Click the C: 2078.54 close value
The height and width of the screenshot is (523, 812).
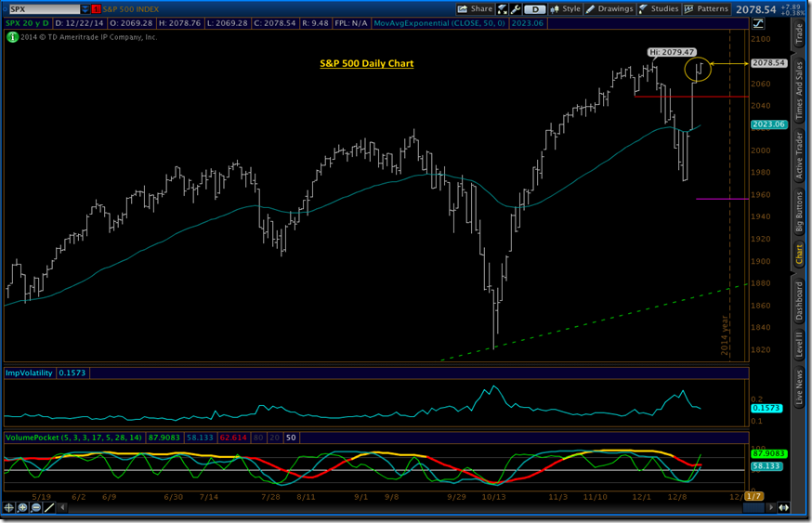pos(274,23)
